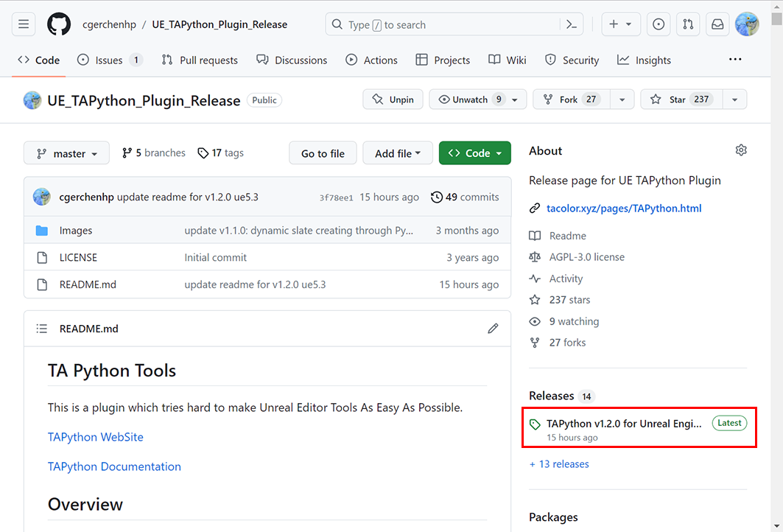Screen dimensions: 783x532
Task: Open more repository tabs ellipsis
Action: (x=735, y=60)
